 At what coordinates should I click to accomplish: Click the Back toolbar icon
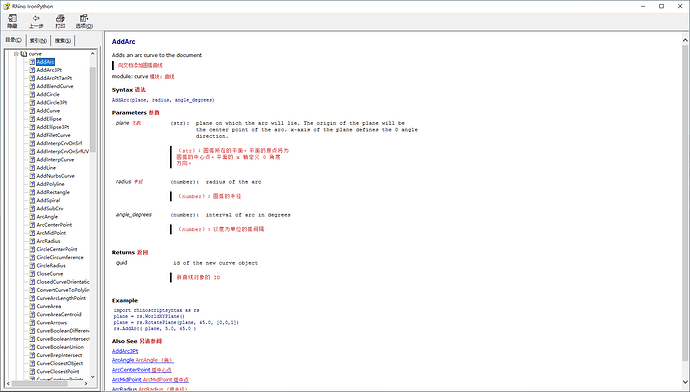pos(36,18)
